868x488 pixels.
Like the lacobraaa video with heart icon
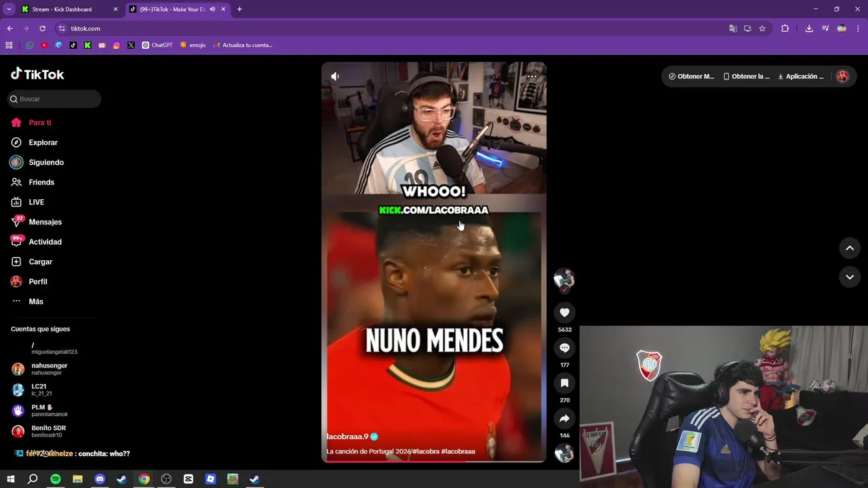tap(564, 312)
